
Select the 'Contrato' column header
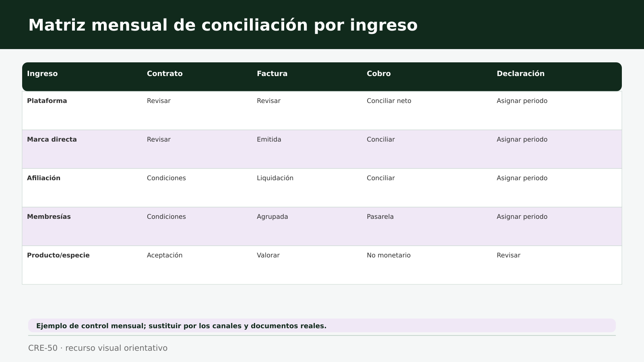[165, 74]
